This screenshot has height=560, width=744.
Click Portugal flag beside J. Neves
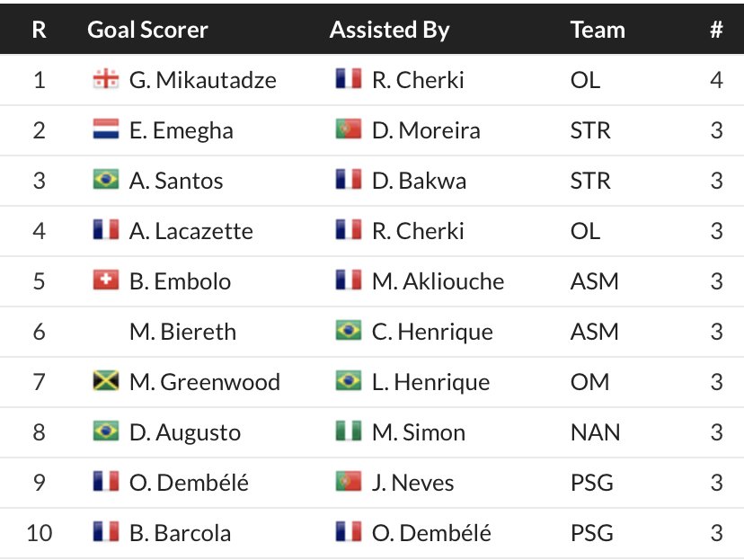pos(349,481)
